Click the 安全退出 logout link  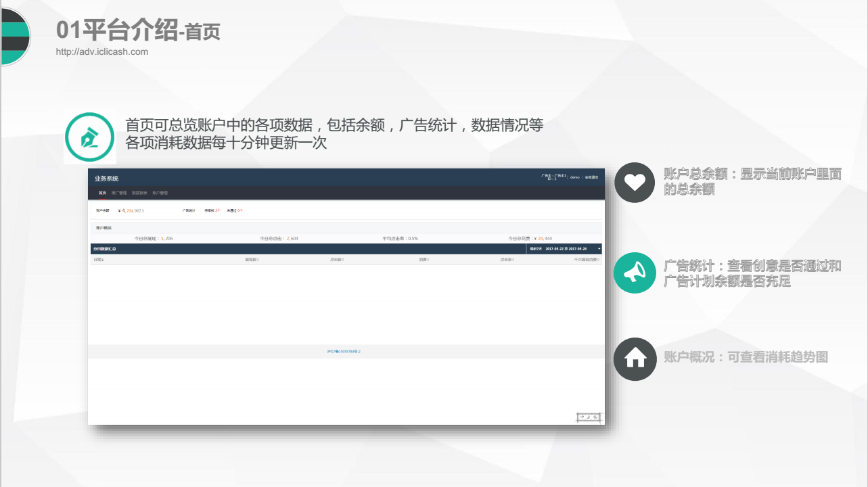(x=593, y=178)
